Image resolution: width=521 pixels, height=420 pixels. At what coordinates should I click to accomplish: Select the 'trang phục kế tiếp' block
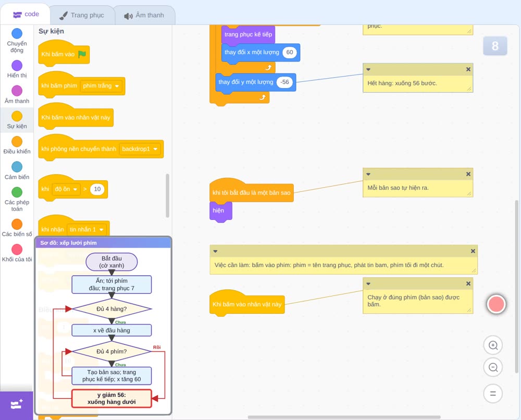(248, 34)
